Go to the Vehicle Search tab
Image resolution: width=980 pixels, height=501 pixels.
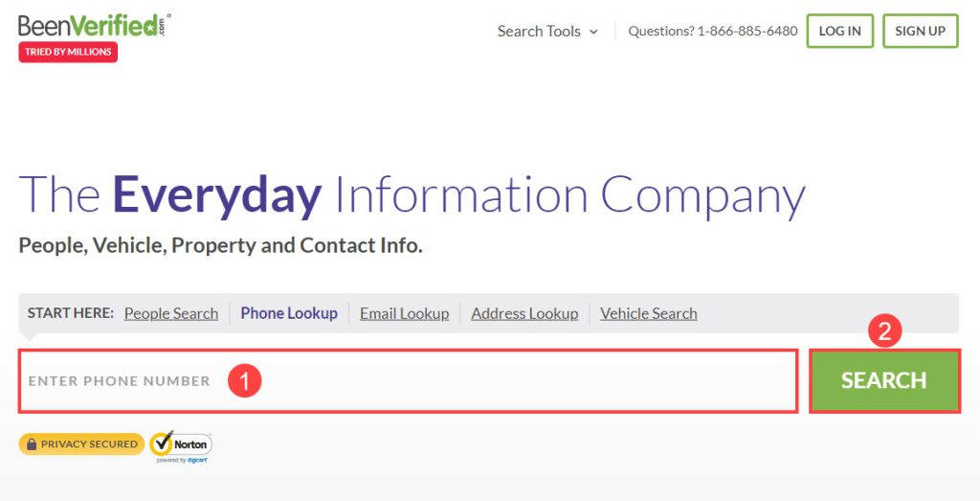(x=649, y=313)
